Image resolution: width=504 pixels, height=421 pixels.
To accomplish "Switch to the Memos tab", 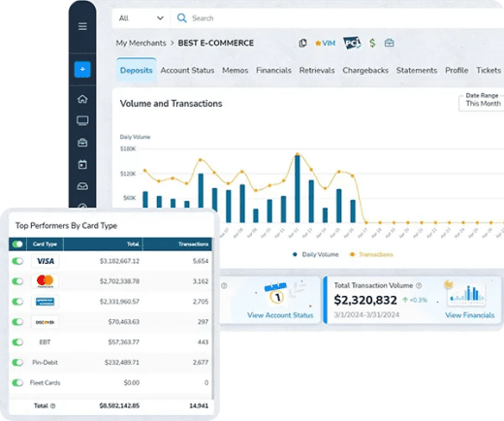I will [x=236, y=70].
